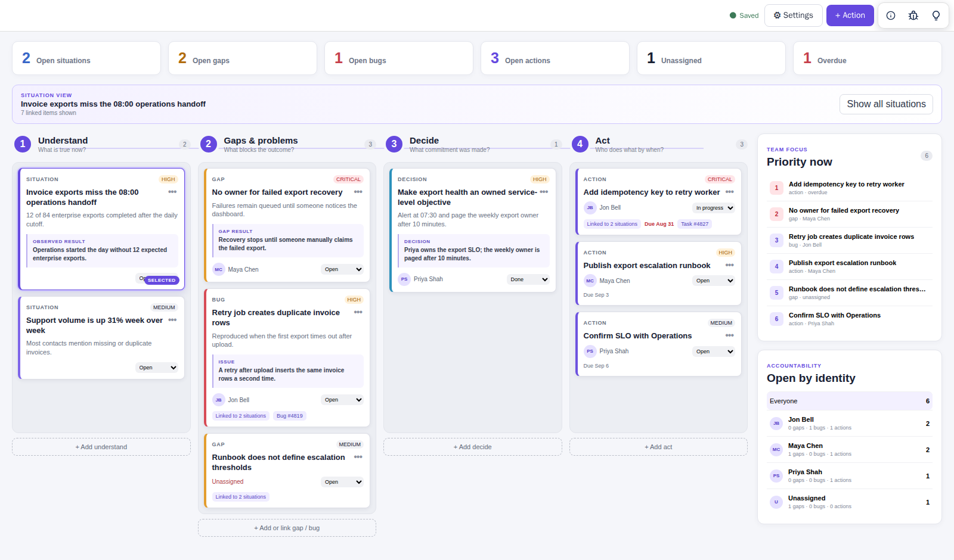954x560 pixels.
Task: Click the PS avatar on the 'Make export health' decision card
Action: click(x=404, y=279)
